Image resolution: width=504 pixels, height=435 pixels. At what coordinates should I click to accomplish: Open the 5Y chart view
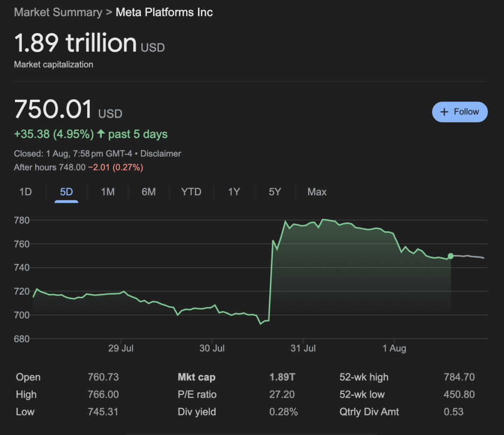(275, 192)
